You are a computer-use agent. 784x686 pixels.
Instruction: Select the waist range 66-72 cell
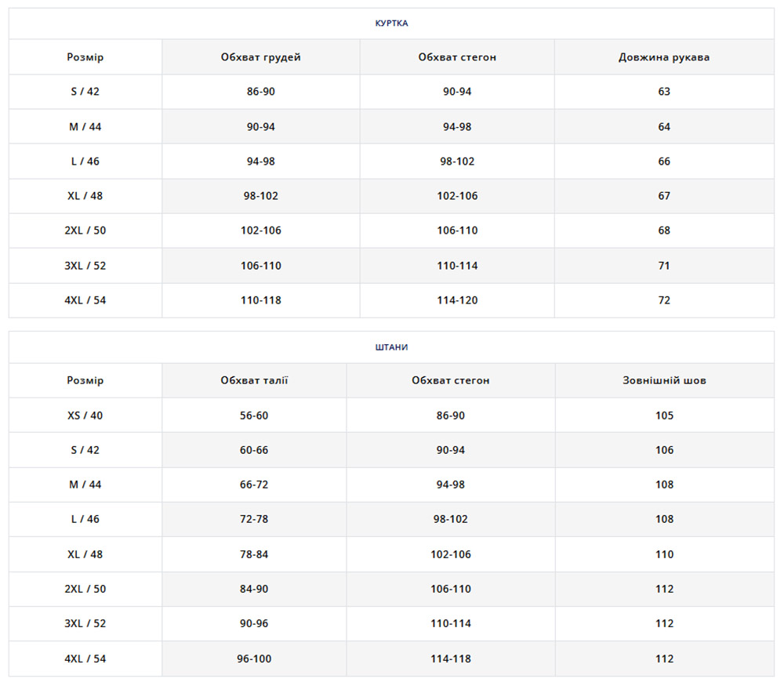click(x=254, y=485)
